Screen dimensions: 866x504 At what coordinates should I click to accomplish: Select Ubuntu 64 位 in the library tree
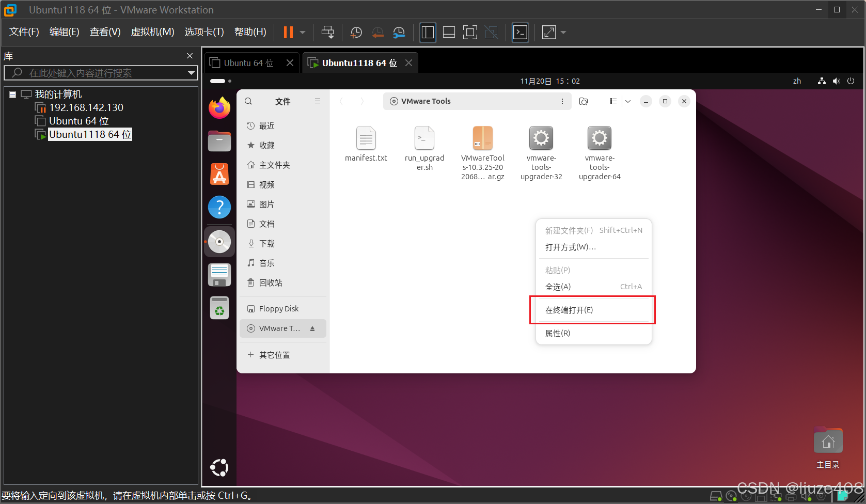point(79,121)
